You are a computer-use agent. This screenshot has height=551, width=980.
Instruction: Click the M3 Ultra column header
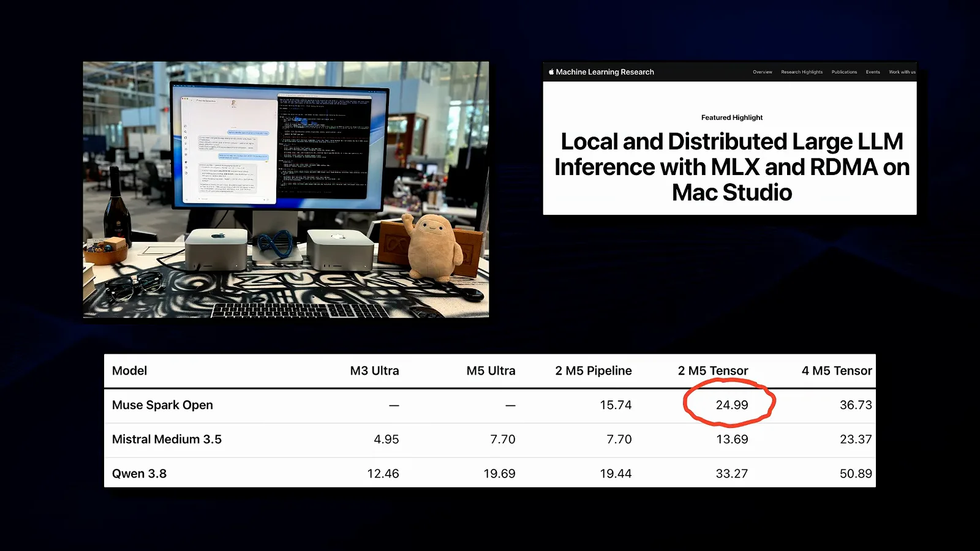click(374, 371)
